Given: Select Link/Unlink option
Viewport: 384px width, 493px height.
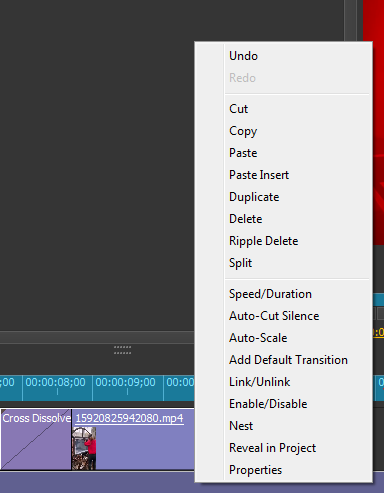Looking at the screenshot, I should click(283, 382).
